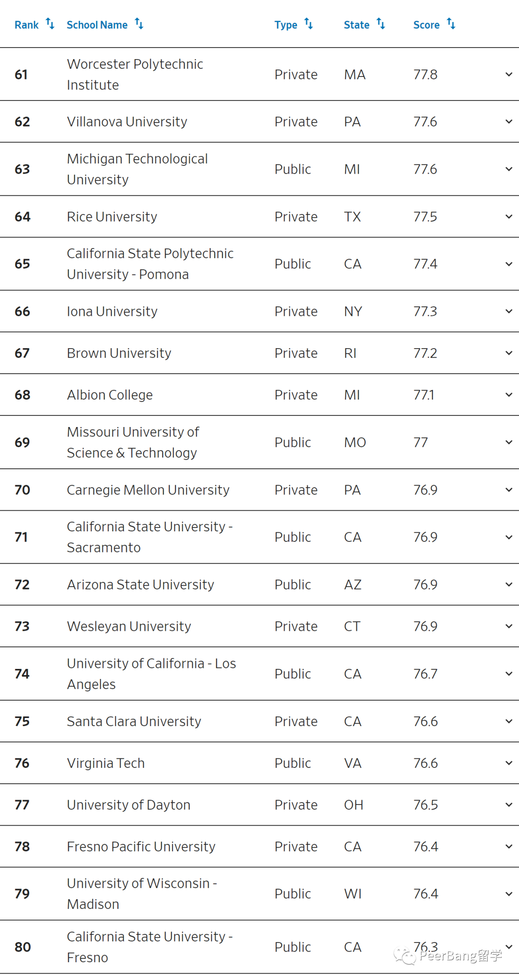The height and width of the screenshot is (980, 519).
Task: Click the Rank column header
Action: [26, 25]
